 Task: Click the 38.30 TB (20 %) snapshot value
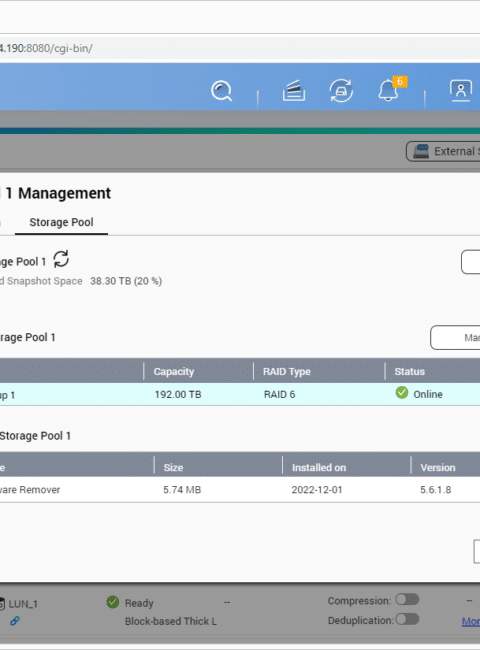point(126,281)
